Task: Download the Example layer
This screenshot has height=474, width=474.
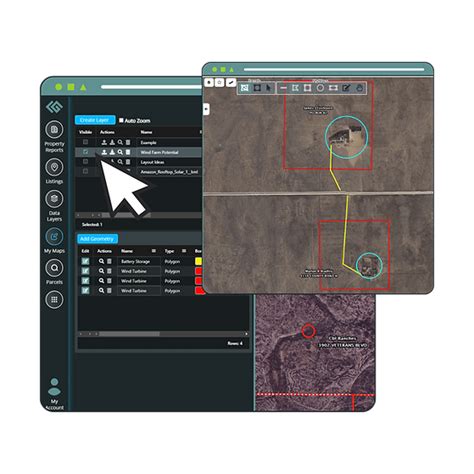Action: coord(112,142)
